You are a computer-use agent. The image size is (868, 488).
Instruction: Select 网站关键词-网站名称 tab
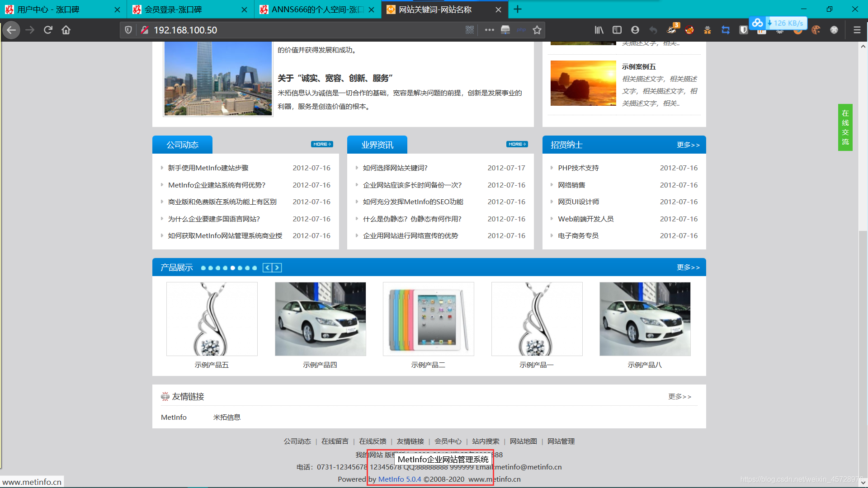444,9
